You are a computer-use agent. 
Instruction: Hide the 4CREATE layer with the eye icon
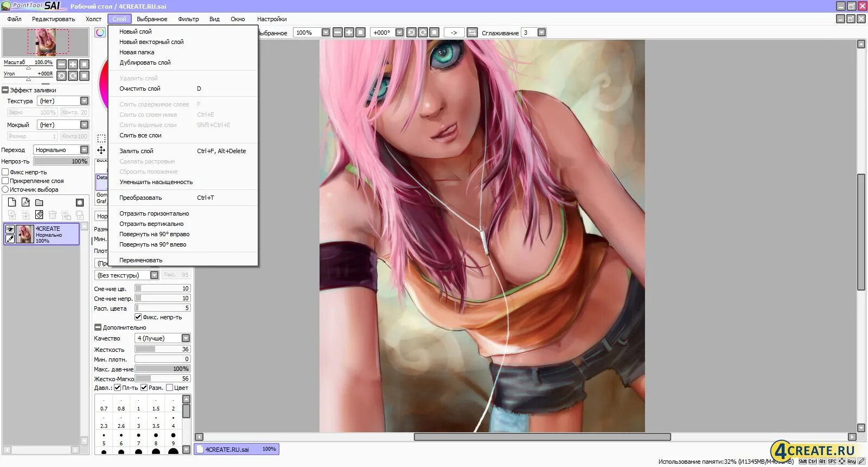pyautogui.click(x=10, y=229)
